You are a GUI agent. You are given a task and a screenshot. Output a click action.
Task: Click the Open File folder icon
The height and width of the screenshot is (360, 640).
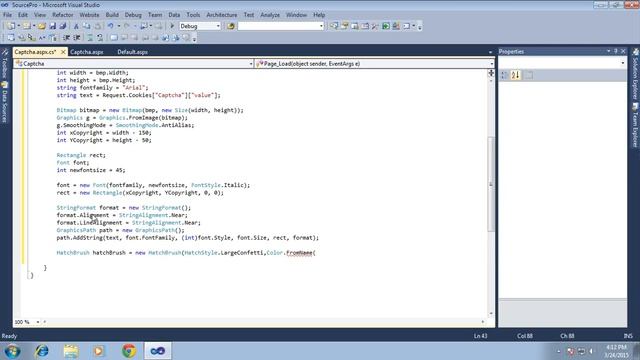42,26
